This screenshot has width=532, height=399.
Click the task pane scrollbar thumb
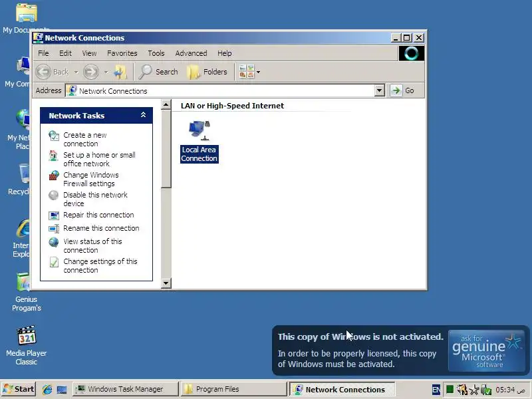coord(166,148)
